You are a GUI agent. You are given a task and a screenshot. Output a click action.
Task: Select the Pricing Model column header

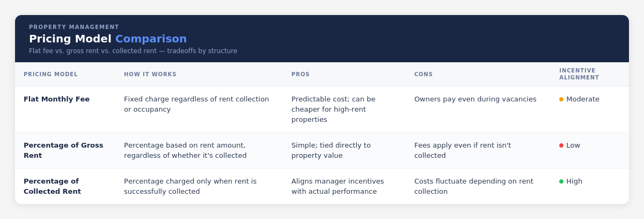click(50, 75)
